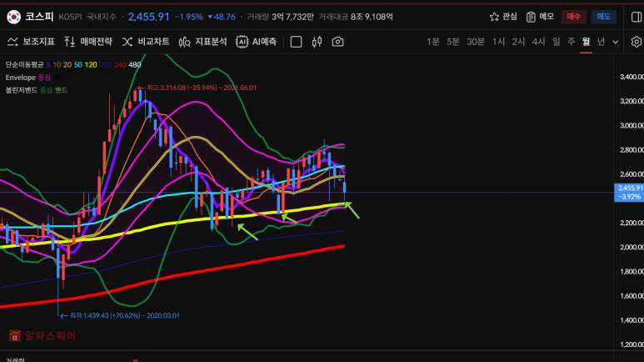
Task: Click the 거래대금 8조 9,108억 value
Action: (356, 17)
